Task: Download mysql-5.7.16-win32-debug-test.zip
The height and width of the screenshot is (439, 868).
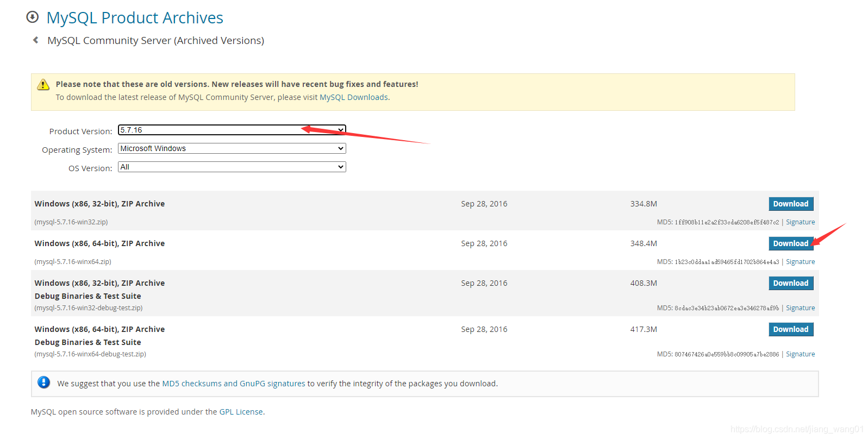Action: [x=791, y=283]
